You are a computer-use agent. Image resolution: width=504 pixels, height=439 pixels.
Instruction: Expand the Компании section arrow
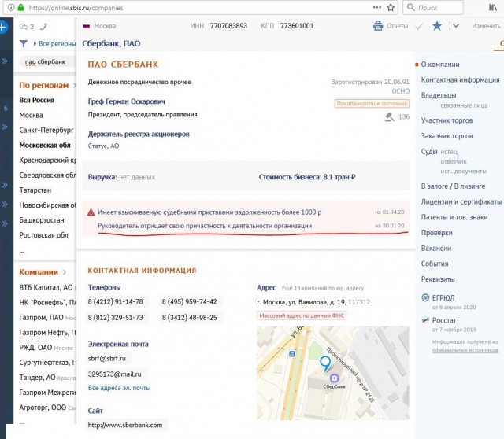(x=65, y=272)
